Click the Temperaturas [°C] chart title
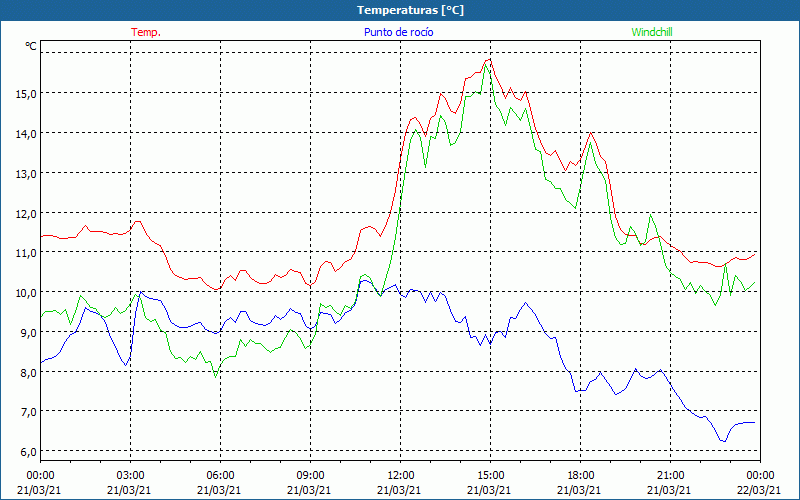The image size is (800, 500). point(410,10)
